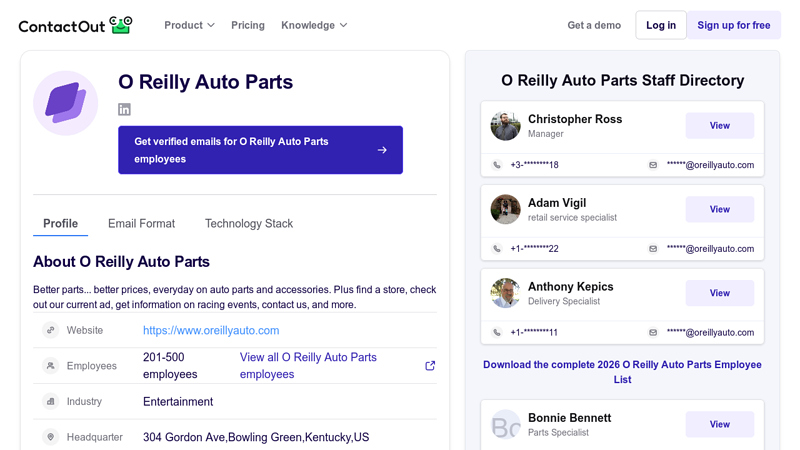
Task: Click masked phone number +1-********11
Action: (x=534, y=332)
